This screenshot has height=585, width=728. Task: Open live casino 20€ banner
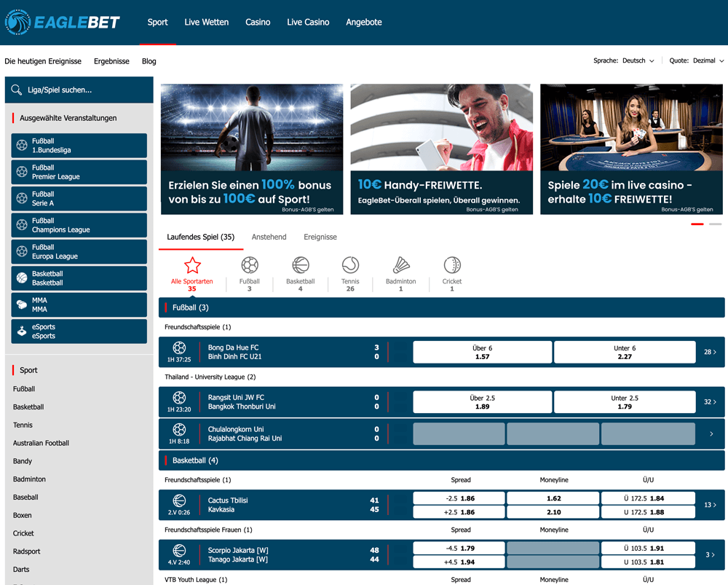[x=631, y=149]
